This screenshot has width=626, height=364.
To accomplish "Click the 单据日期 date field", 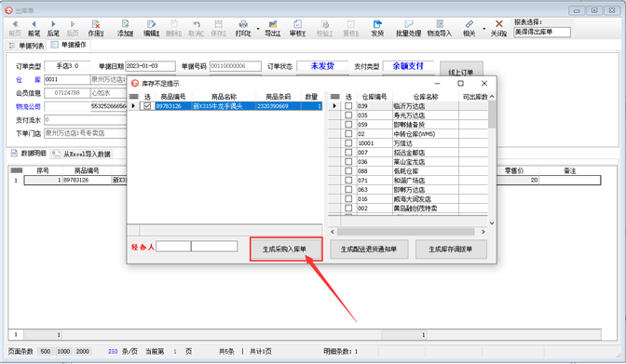I will click(150, 66).
